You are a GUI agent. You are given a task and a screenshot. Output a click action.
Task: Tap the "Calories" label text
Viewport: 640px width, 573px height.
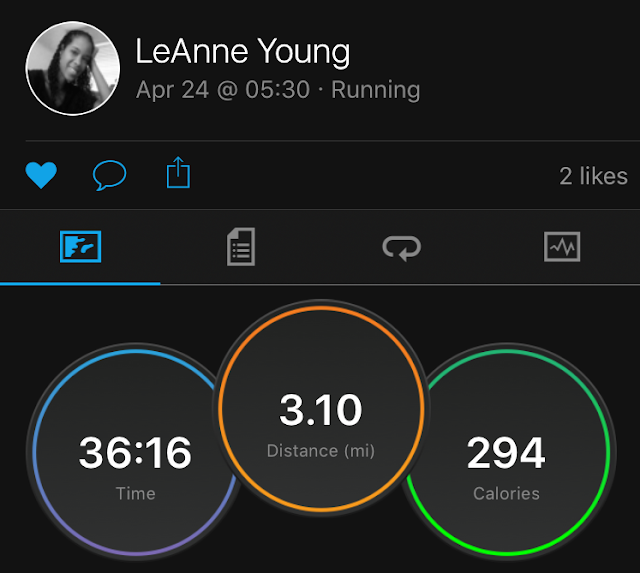click(506, 493)
